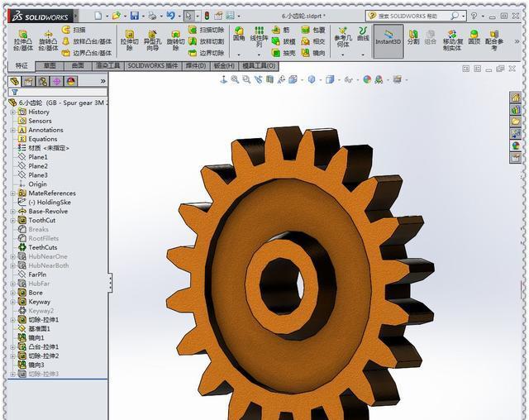
Task: Click the Keyway feature in the tree
Action: tap(39, 302)
